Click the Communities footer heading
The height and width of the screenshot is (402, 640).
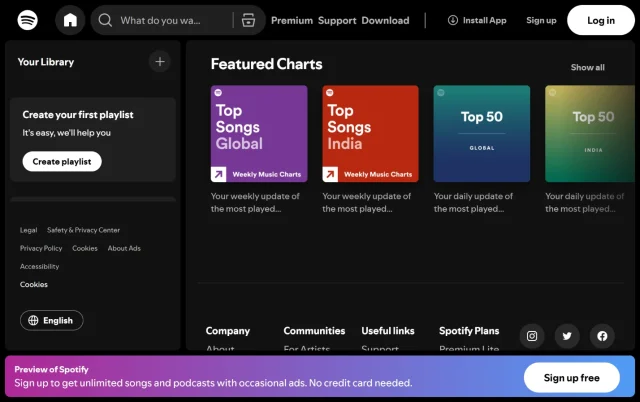(314, 331)
